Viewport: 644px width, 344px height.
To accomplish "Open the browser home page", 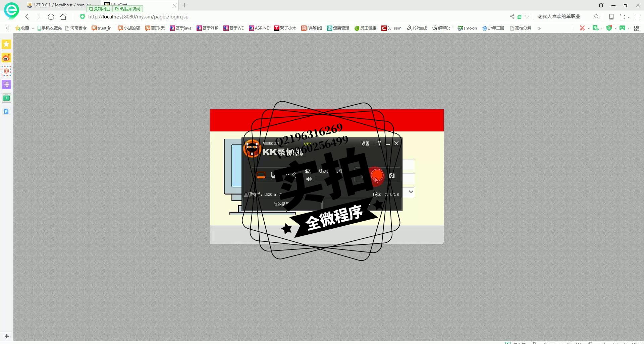I will (x=63, y=16).
